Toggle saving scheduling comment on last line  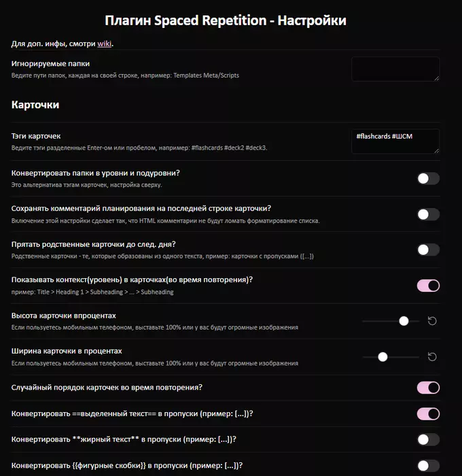point(428,214)
